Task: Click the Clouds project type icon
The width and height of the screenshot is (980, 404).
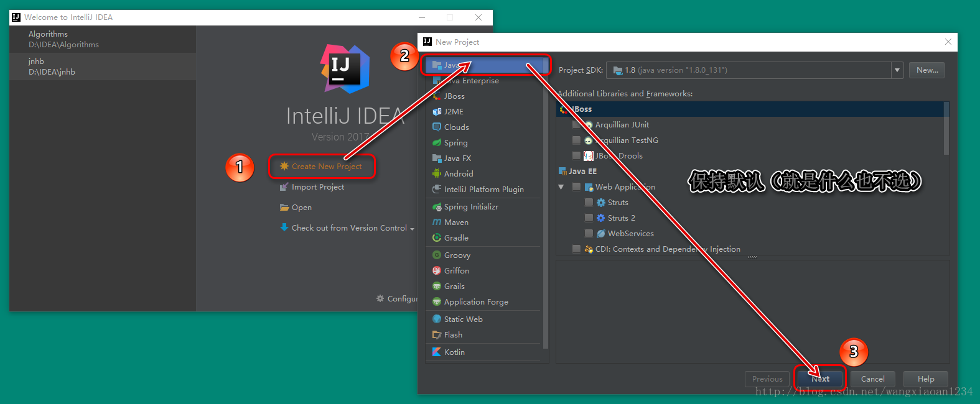Action: [x=437, y=127]
